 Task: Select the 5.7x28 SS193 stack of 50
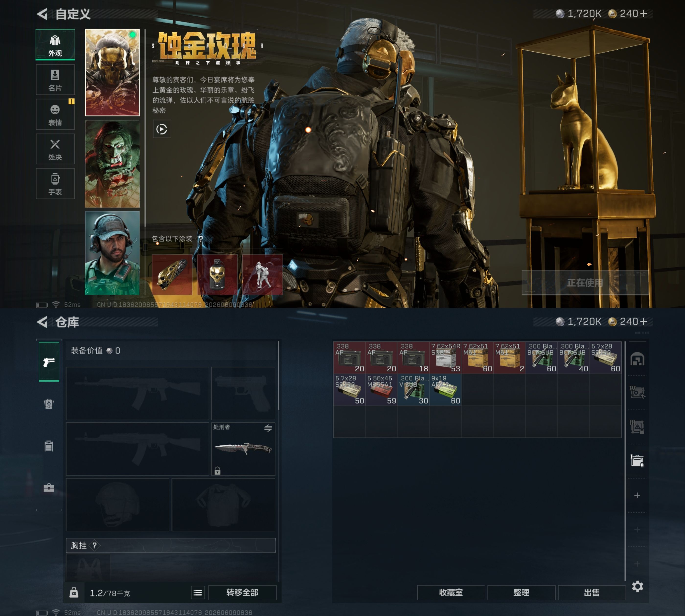(350, 390)
